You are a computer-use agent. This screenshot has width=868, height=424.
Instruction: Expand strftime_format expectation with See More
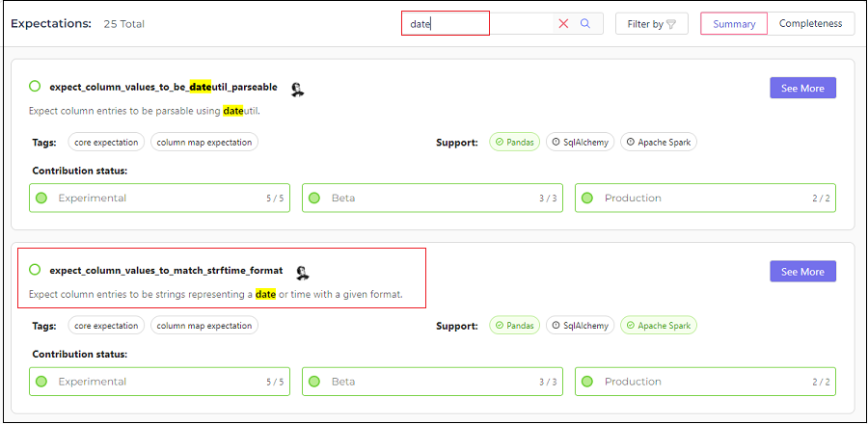click(802, 272)
